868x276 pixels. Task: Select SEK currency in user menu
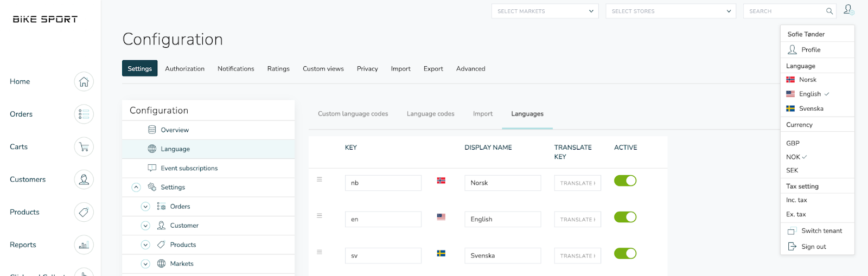point(792,170)
